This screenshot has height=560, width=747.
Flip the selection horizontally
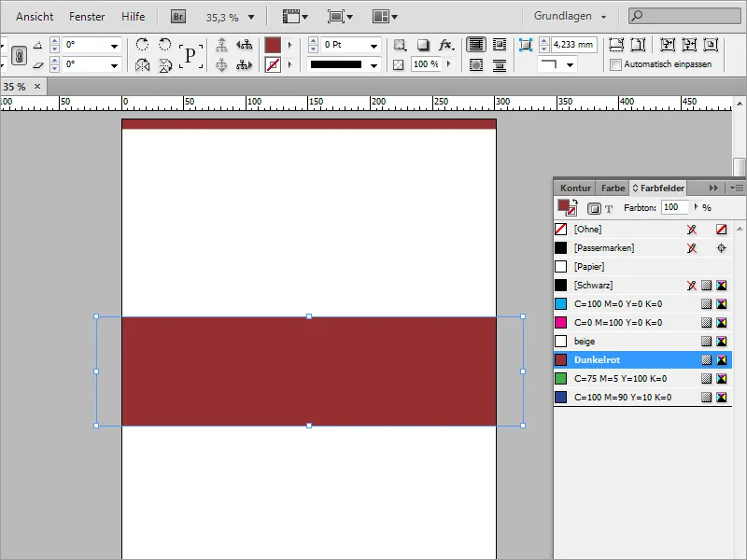click(x=142, y=64)
